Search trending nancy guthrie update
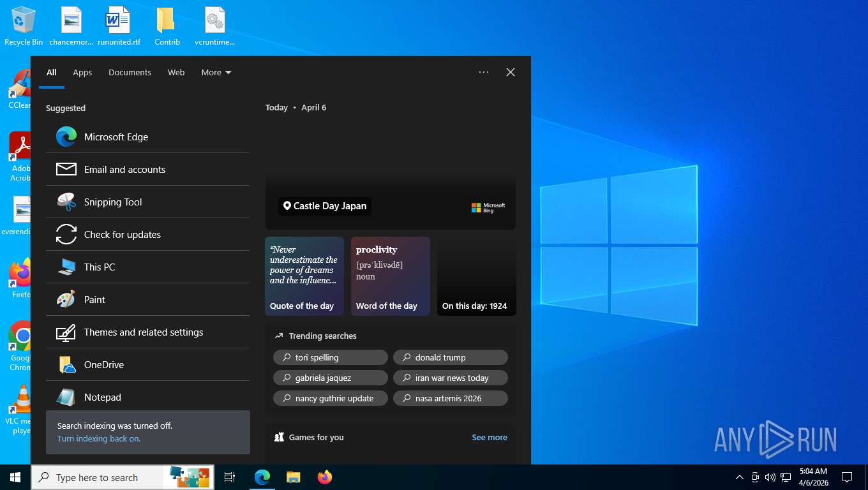868x490 pixels. click(x=331, y=398)
